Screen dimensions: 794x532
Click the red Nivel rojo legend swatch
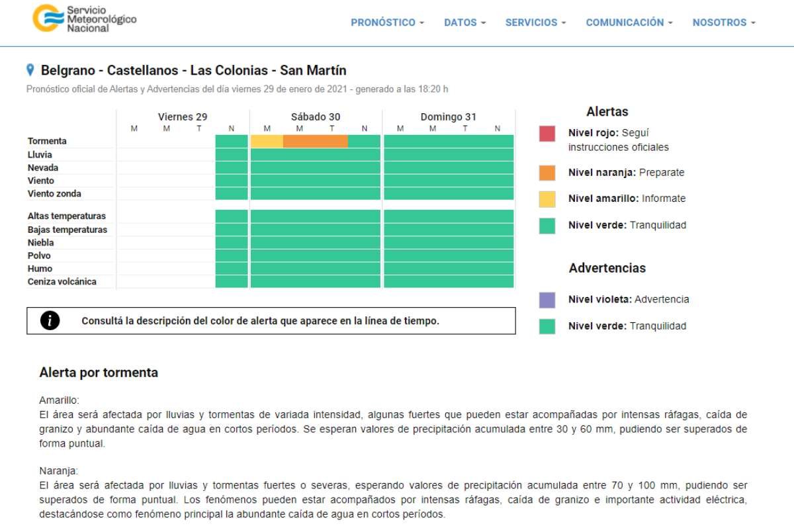point(547,134)
